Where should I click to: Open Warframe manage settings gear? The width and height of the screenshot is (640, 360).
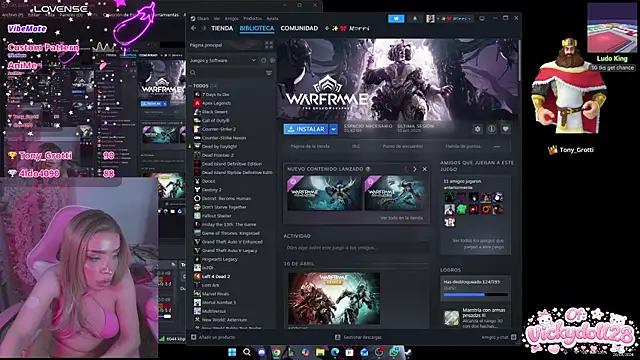point(478,129)
